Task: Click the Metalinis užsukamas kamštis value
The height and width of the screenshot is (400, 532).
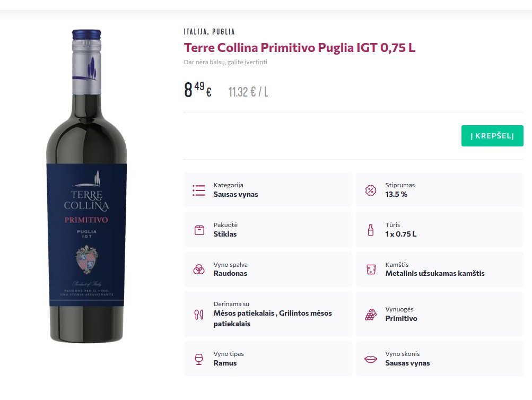Action: [435, 274]
